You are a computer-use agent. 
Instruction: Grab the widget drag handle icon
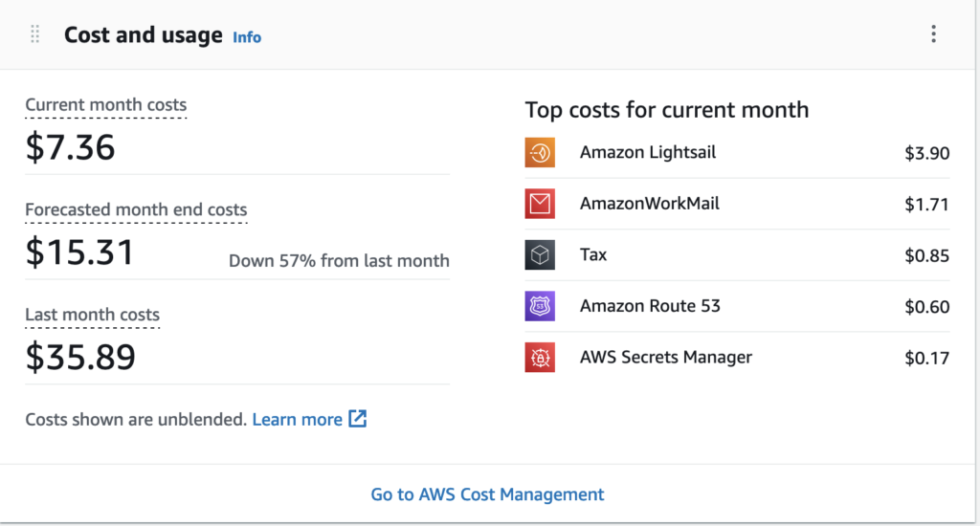(35, 34)
